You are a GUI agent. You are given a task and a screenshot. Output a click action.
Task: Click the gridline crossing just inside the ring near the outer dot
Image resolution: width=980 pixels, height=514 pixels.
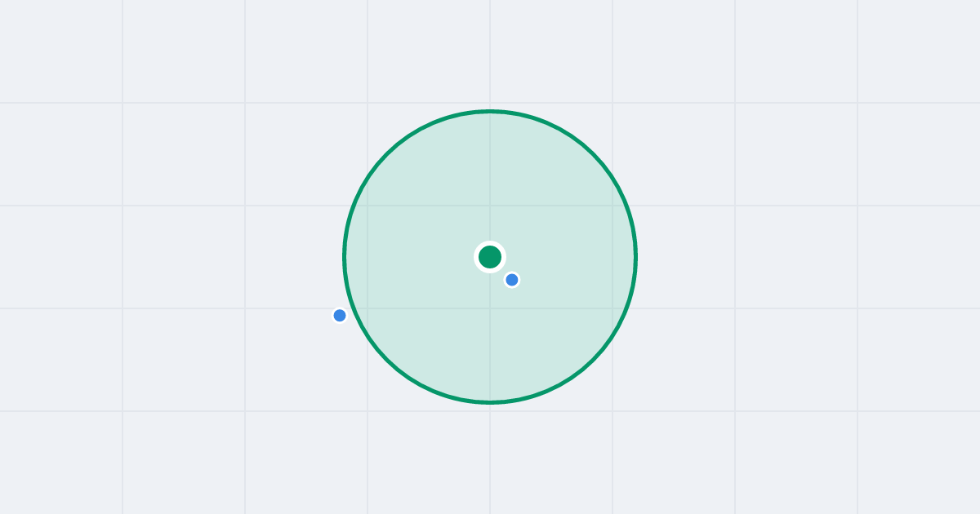(367, 308)
